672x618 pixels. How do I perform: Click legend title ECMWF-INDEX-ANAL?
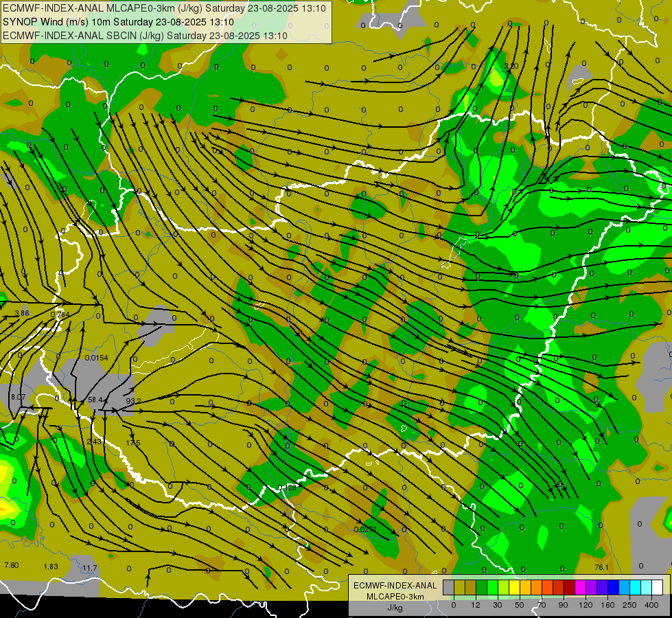[395, 586]
